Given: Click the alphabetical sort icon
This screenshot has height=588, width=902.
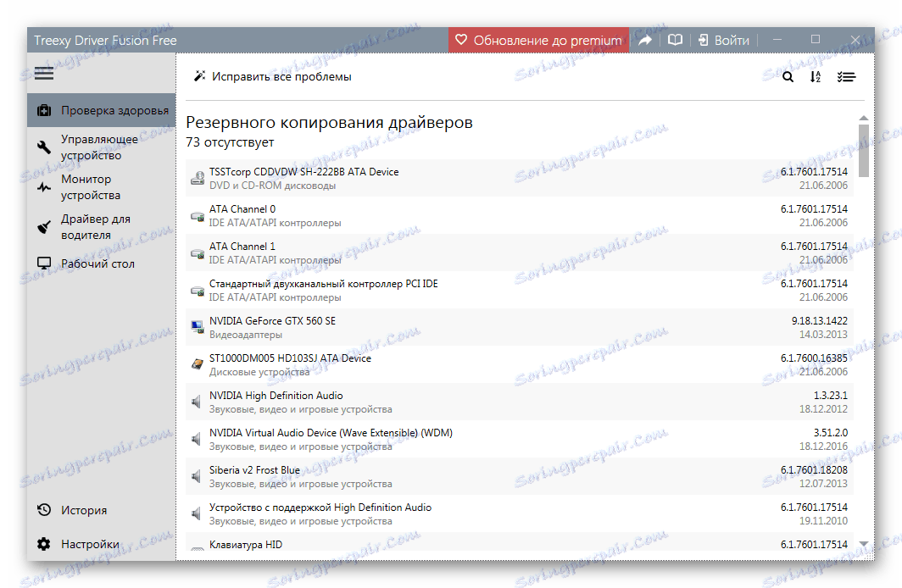Looking at the screenshot, I should coord(816,76).
